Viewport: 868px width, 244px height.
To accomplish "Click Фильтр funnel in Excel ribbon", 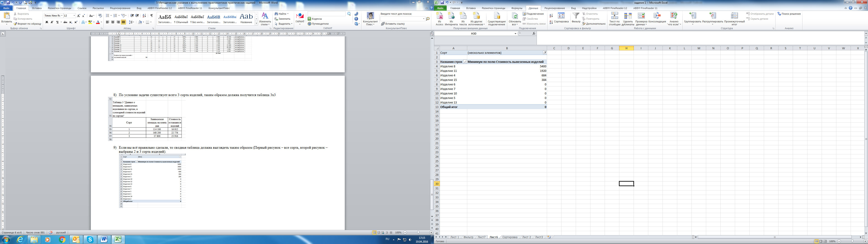I will (x=576, y=18).
